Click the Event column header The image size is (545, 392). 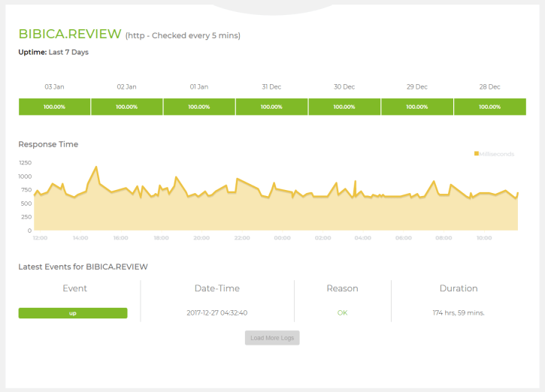coord(74,288)
